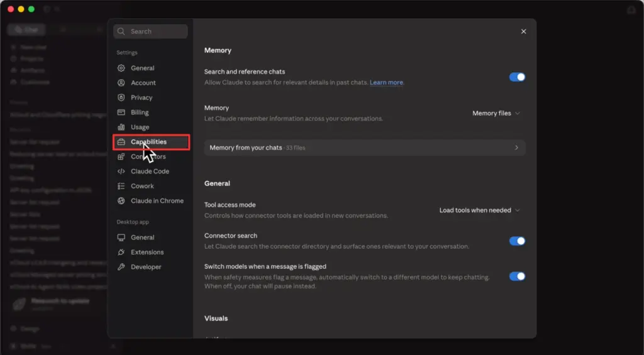Click the macOS yellow minimize window button
The width and height of the screenshot is (644, 355).
click(21, 9)
